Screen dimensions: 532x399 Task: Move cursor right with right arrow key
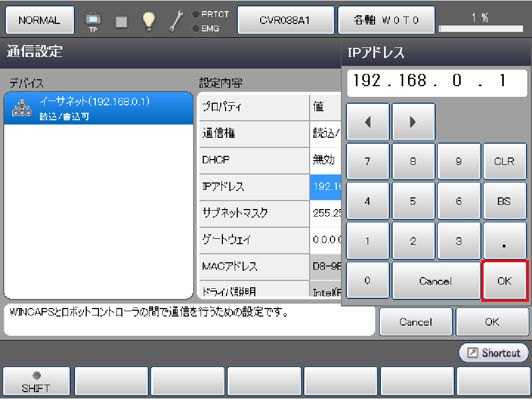[413, 122]
